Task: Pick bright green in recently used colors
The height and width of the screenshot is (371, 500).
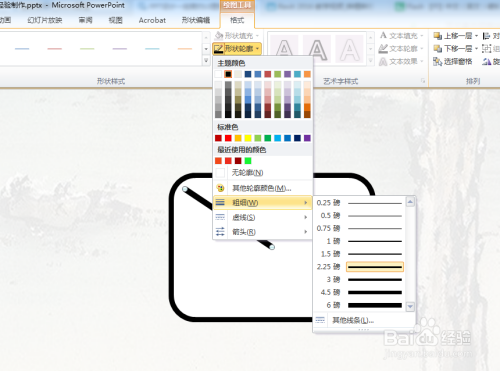Action: tap(248, 161)
